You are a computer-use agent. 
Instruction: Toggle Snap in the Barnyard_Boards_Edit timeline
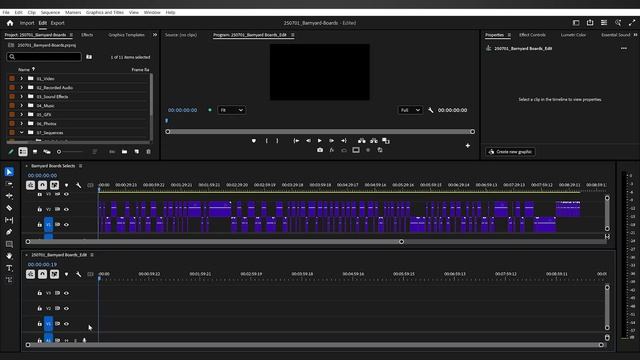(42, 274)
